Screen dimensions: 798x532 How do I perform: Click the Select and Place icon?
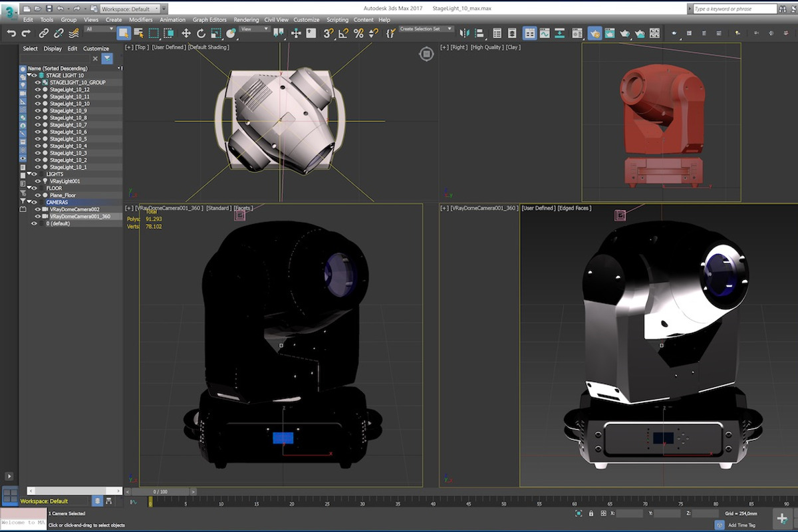coord(231,33)
